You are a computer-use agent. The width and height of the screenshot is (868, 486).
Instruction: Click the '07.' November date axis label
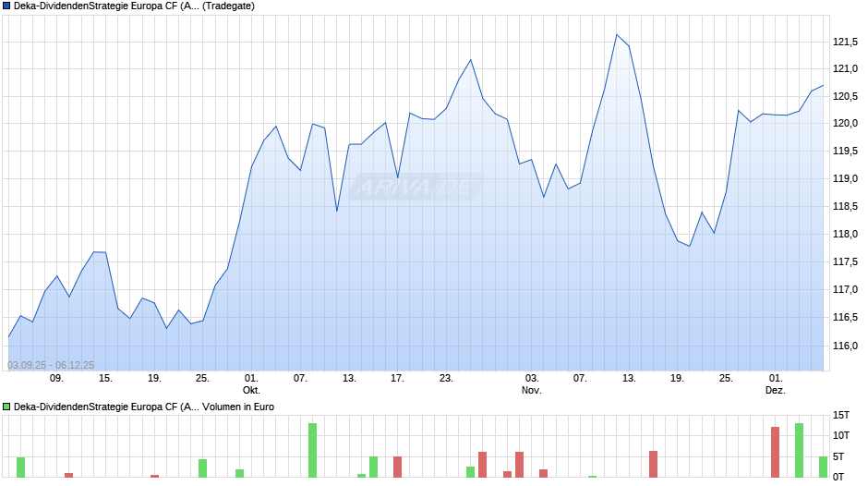click(x=580, y=379)
